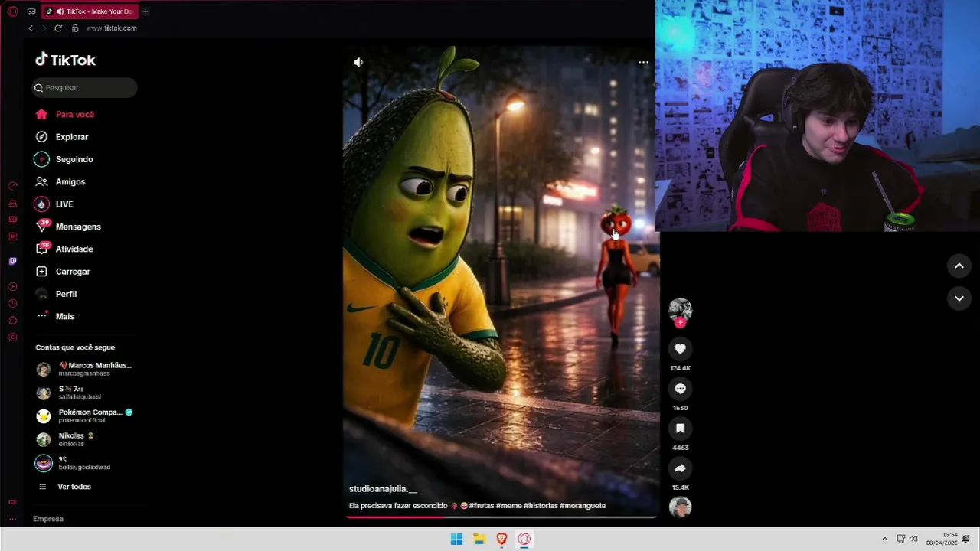The width and height of the screenshot is (980, 551).
Task: Open studioanajulia creator profile
Action: point(383,489)
